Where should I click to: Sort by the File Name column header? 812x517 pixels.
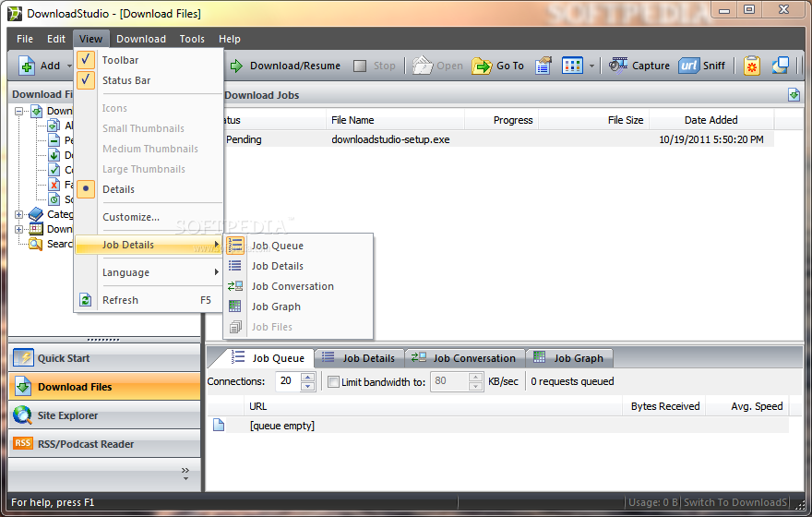(395, 120)
